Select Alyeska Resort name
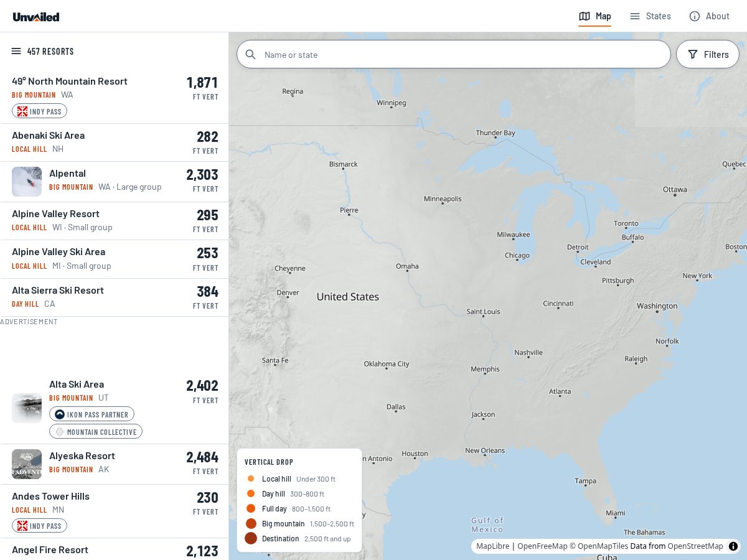This screenshot has height=560, width=747. coord(82,455)
